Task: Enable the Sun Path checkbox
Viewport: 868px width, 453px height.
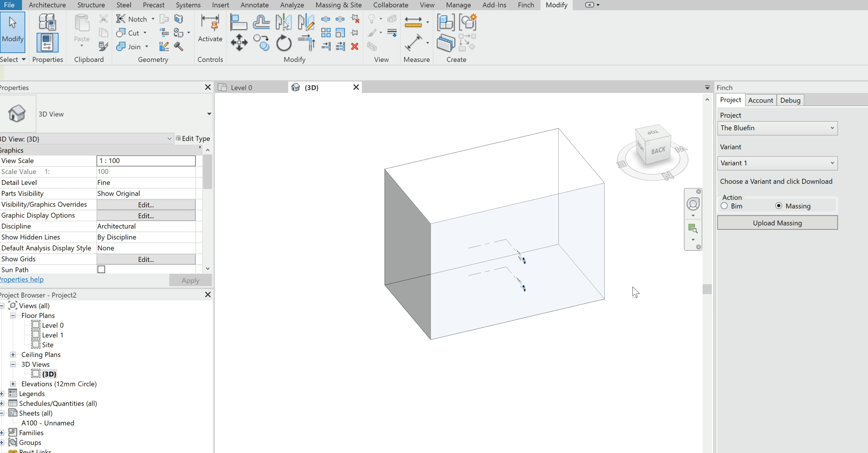Action: [101, 269]
